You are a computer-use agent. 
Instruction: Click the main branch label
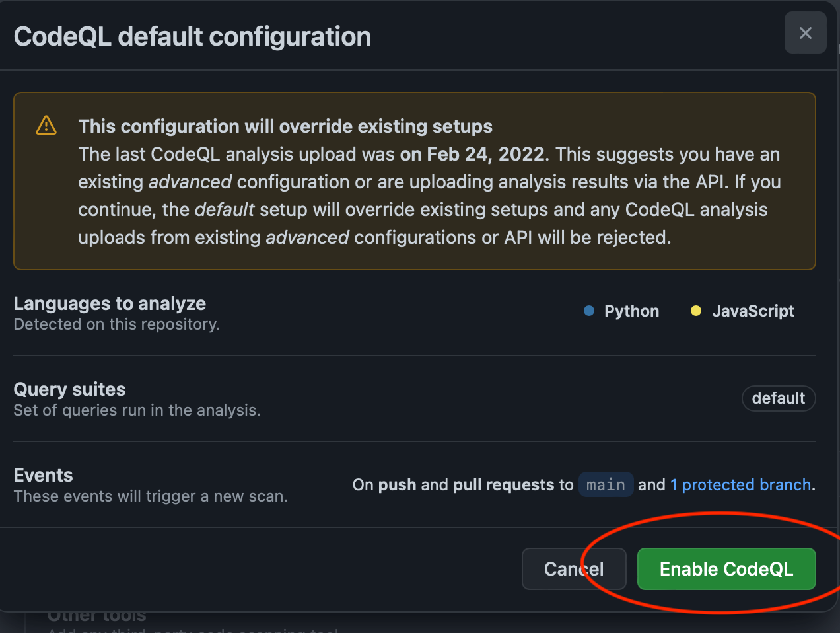[606, 485]
